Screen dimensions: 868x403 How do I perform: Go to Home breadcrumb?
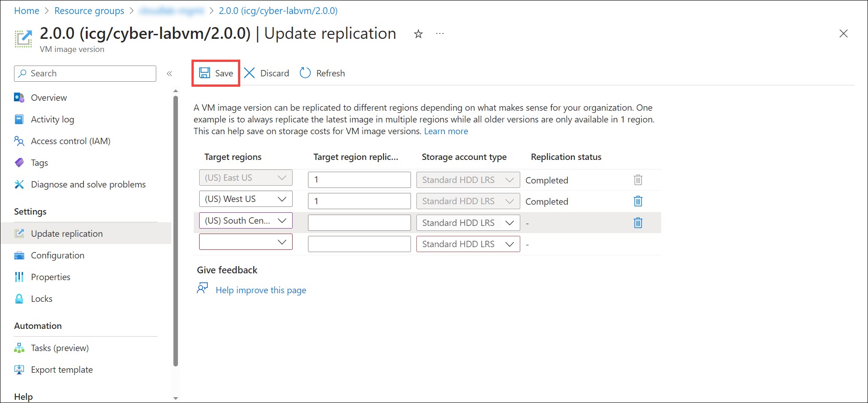pyautogui.click(x=27, y=11)
